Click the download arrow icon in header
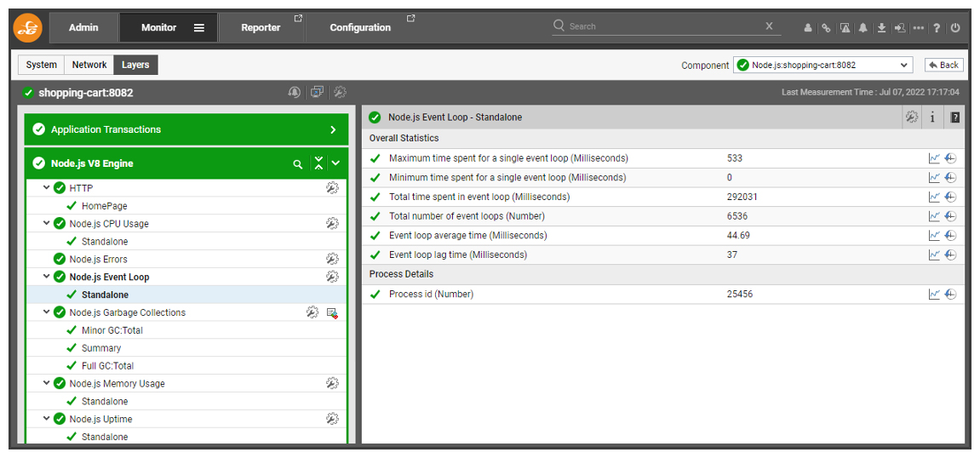This screenshot has width=980, height=458. pyautogui.click(x=881, y=28)
